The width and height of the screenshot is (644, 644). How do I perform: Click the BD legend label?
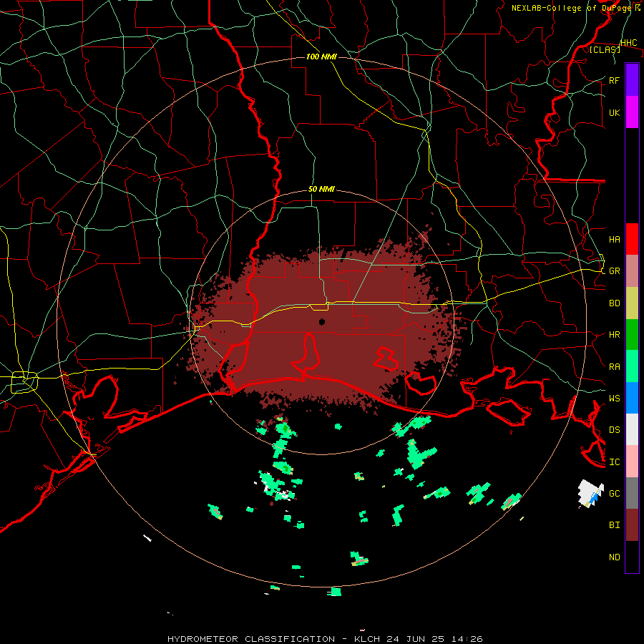click(x=614, y=303)
